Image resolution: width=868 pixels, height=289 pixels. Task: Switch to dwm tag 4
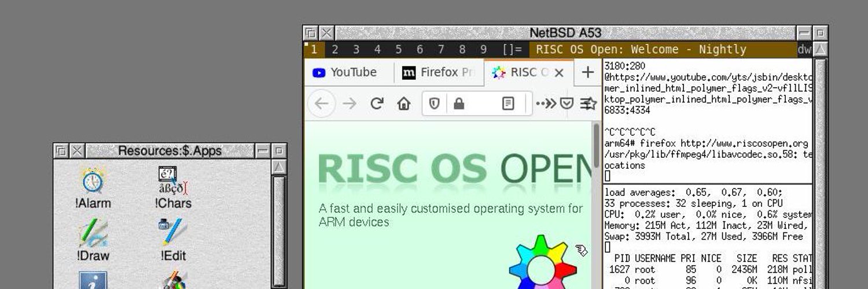coord(377,50)
